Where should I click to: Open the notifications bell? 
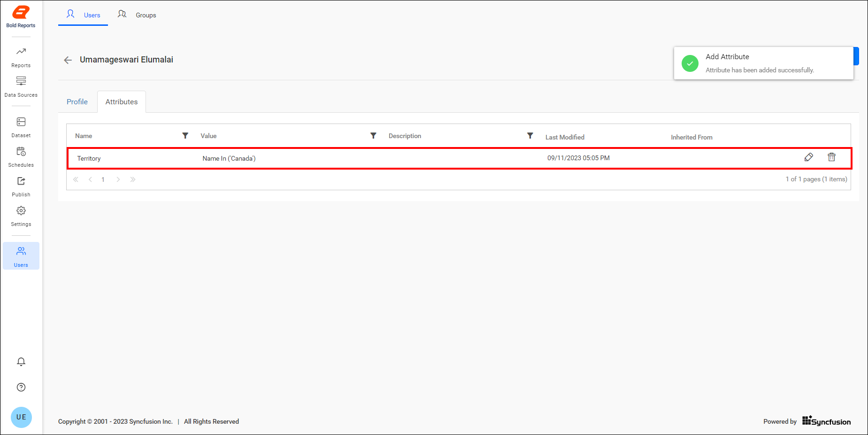(21, 362)
